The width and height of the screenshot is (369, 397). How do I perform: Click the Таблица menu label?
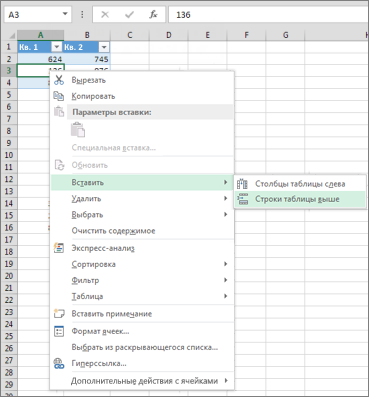click(x=87, y=296)
